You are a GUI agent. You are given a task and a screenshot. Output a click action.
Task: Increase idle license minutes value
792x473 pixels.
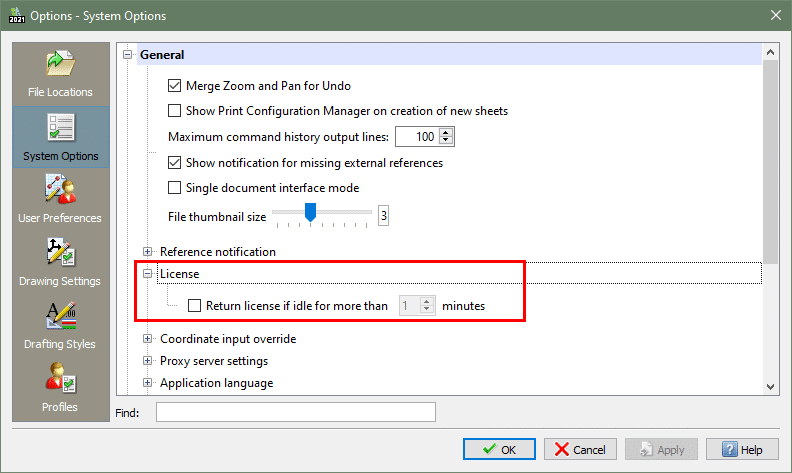[x=427, y=302]
